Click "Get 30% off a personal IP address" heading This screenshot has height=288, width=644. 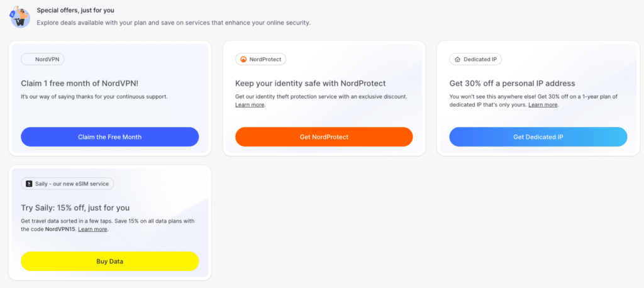point(512,83)
